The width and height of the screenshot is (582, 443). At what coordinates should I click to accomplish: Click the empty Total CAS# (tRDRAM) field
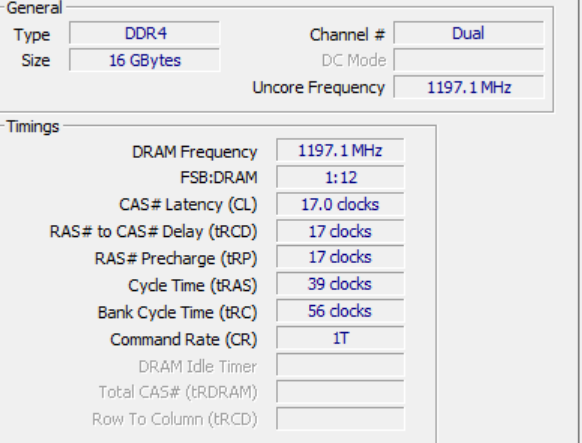[340, 392]
